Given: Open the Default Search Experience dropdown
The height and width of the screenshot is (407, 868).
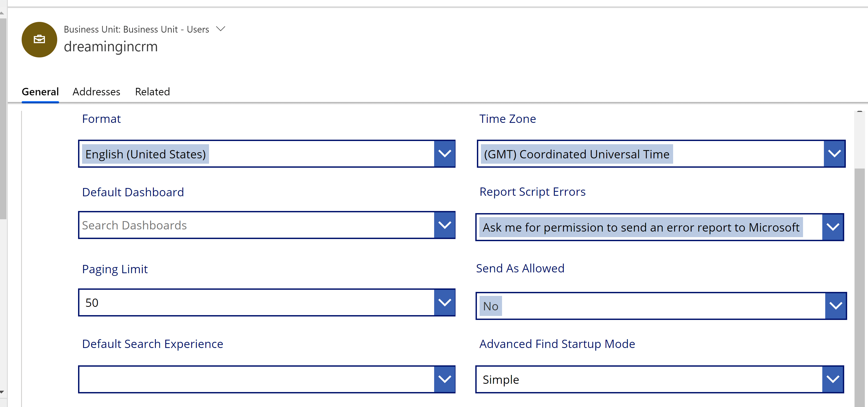Looking at the screenshot, I should [x=445, y=379].
